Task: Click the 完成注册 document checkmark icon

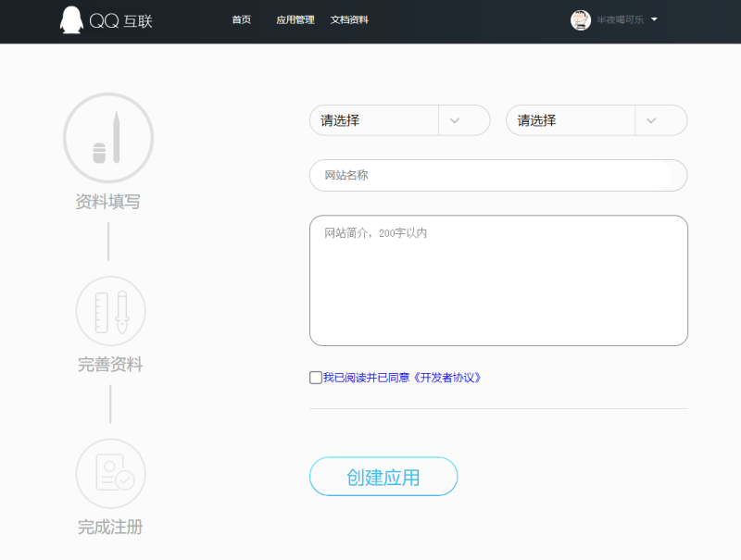Action: click(x=110, y=473)
